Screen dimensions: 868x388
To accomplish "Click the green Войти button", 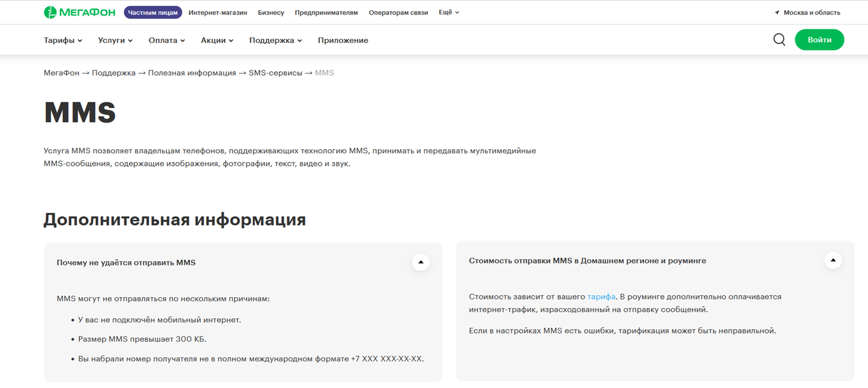I will click(819, 40).
